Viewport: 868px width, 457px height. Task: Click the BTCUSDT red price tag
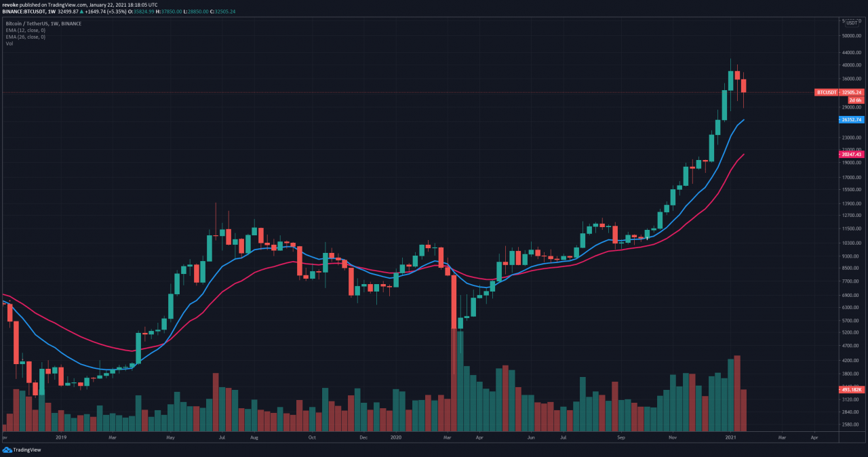pos(827,92)
